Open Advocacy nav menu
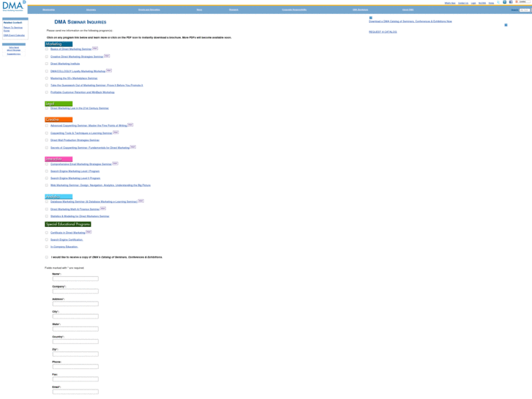This screenshot has height=399, width=532. pos(91,10)
